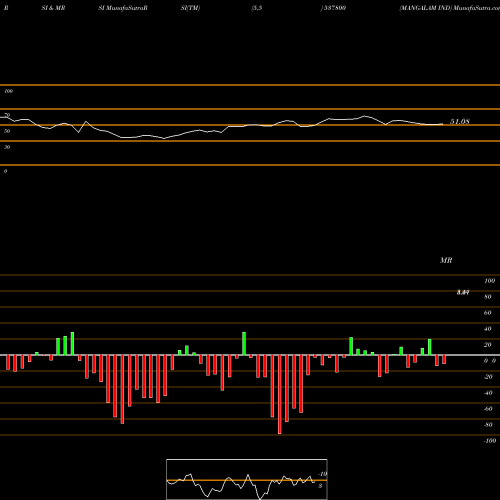The height and width of the screenshot is (500, 500).
Task: Click the 80 label on MR scale
Action: pos(488,297)
